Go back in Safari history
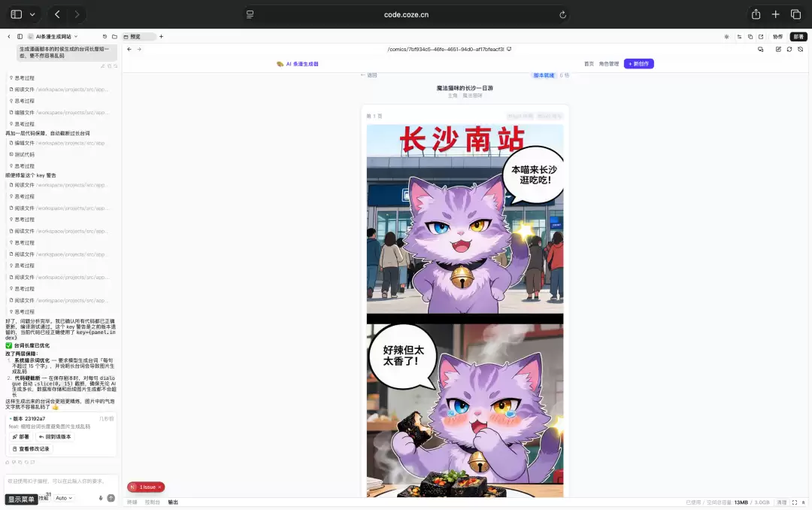Screen dimensions: 812x510 coord(57,14)
